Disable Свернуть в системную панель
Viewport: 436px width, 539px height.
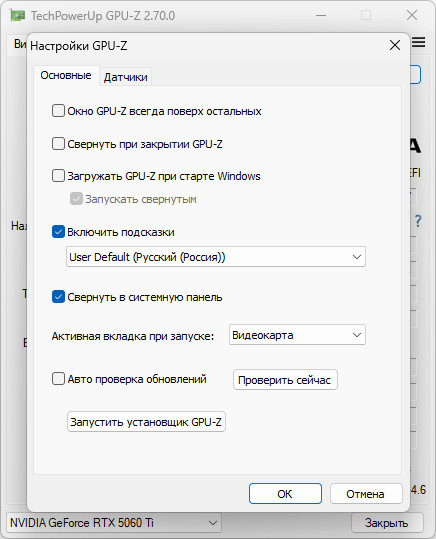pyautogui.click(x=58, y=297)
